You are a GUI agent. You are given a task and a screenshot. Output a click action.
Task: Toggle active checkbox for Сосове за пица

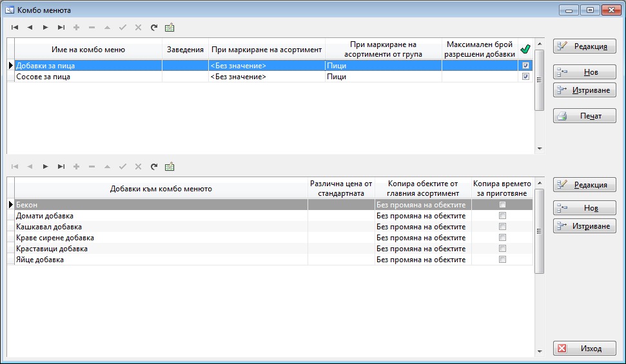525,77
